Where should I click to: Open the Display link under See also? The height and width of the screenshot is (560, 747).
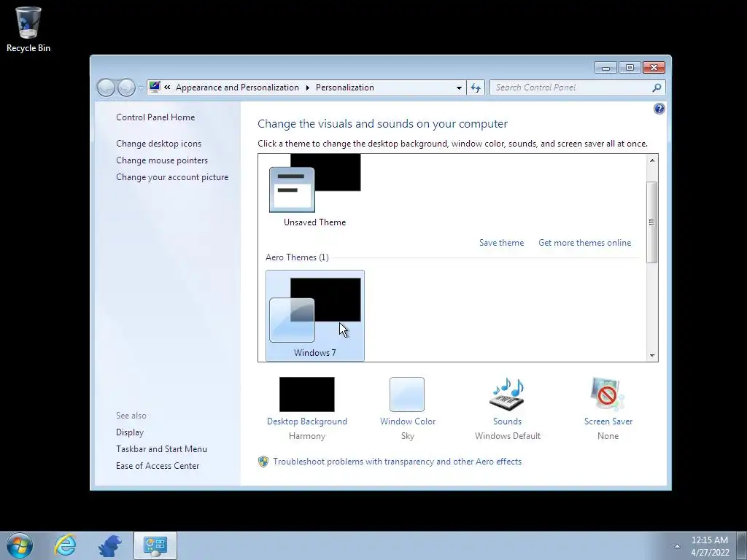point(130,432)
